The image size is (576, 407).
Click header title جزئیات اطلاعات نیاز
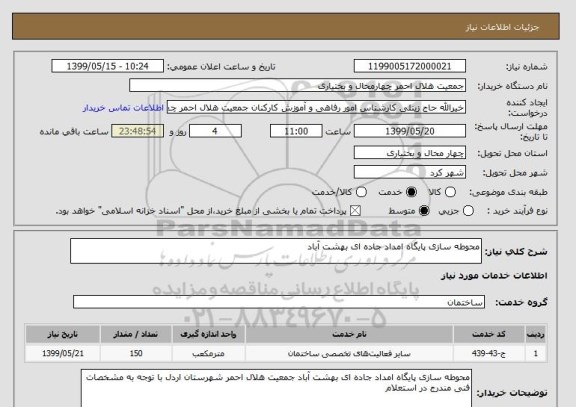click(502, 28)
